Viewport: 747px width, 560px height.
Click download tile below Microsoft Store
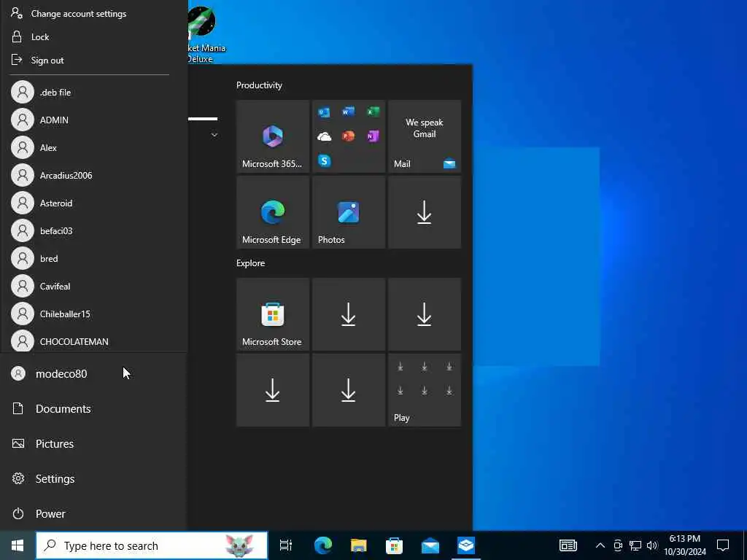pos(273,390)
